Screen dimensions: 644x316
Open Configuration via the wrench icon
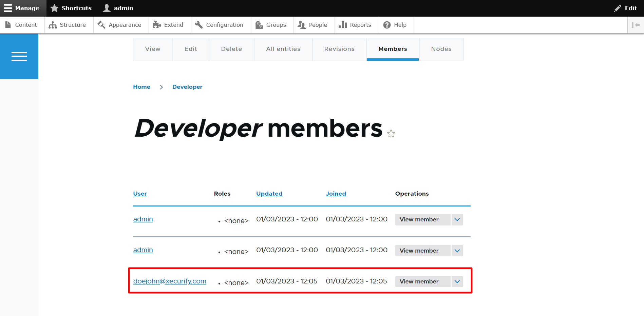click(199, 25)
